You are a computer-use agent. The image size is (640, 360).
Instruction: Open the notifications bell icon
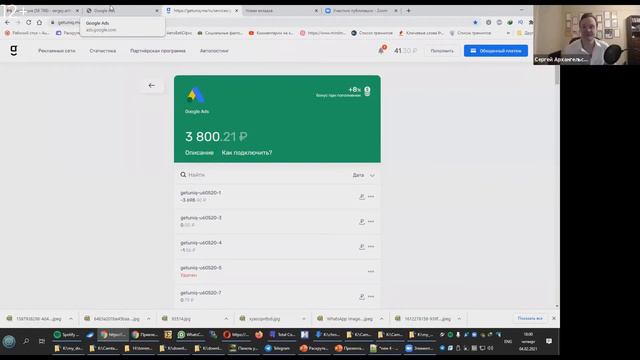[x=381, y=50]
